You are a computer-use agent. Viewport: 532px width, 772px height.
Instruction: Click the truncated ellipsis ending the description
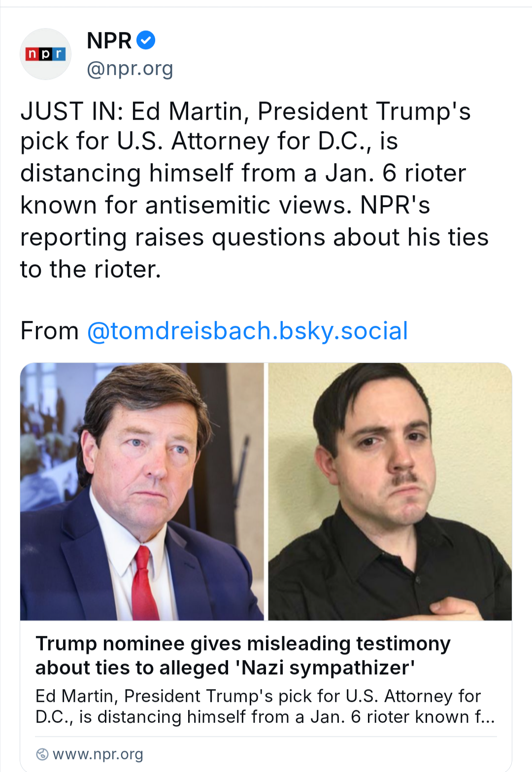point(487,717)
